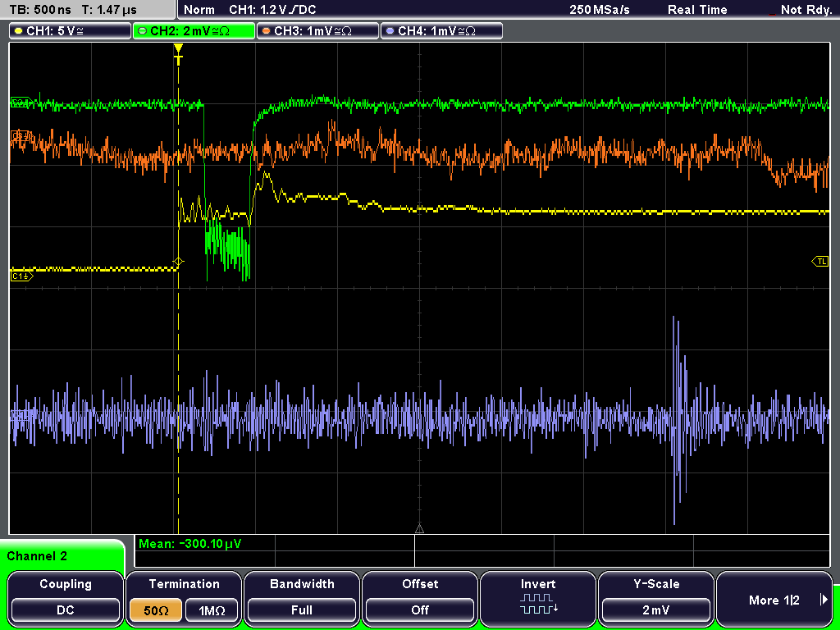This screenshot has height=630, width=840.
Task: Toggle the Invert waveform icon
Action: (x=538, y=604)
